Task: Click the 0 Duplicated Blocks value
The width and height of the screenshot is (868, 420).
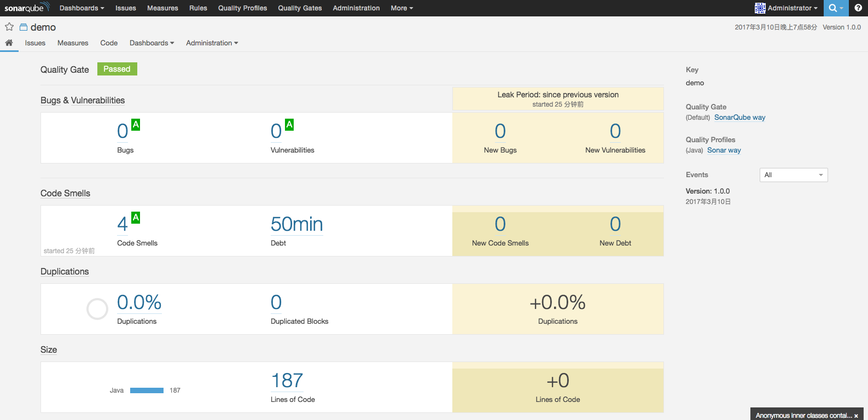Action: 276,302
